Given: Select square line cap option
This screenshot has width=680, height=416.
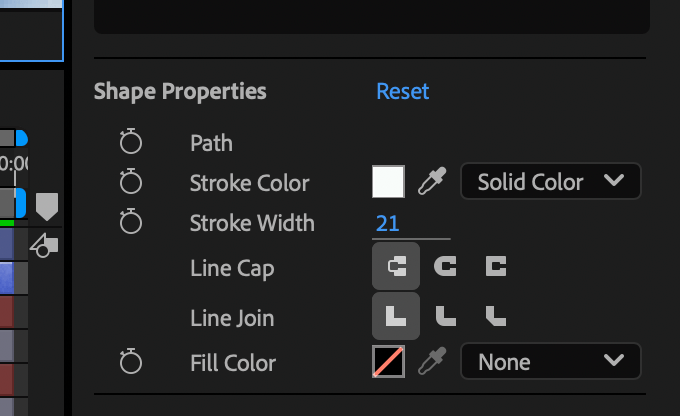Looking at the screenshot, I should click(x=496, y=266).
